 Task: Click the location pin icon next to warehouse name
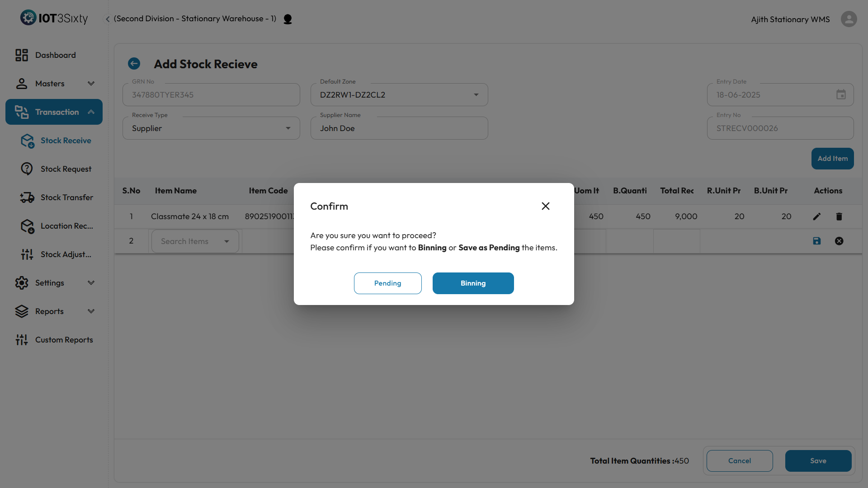(x=288, y=19)
